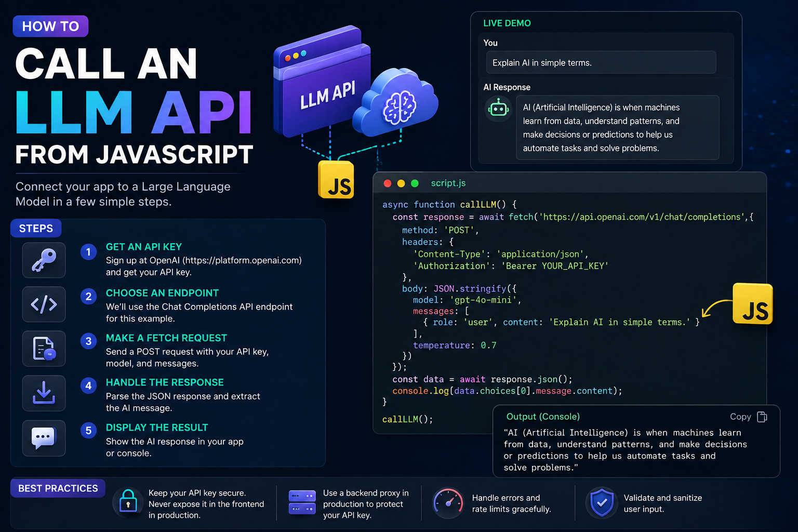
Task: Click the 'You' label in Live Demo
Action: pyautogui.click(x=490, y=43)
